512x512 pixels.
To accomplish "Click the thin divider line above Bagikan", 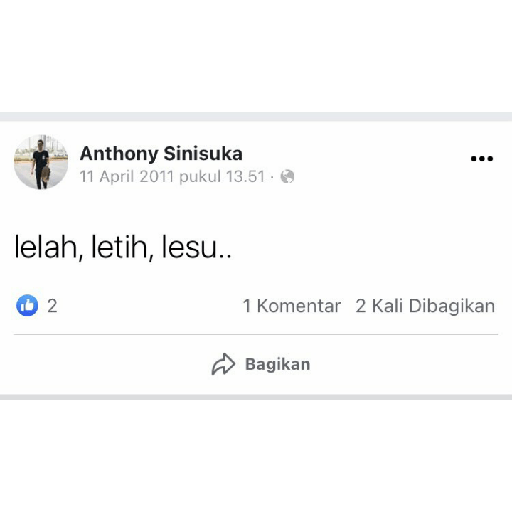I will [x=256, y=334].
